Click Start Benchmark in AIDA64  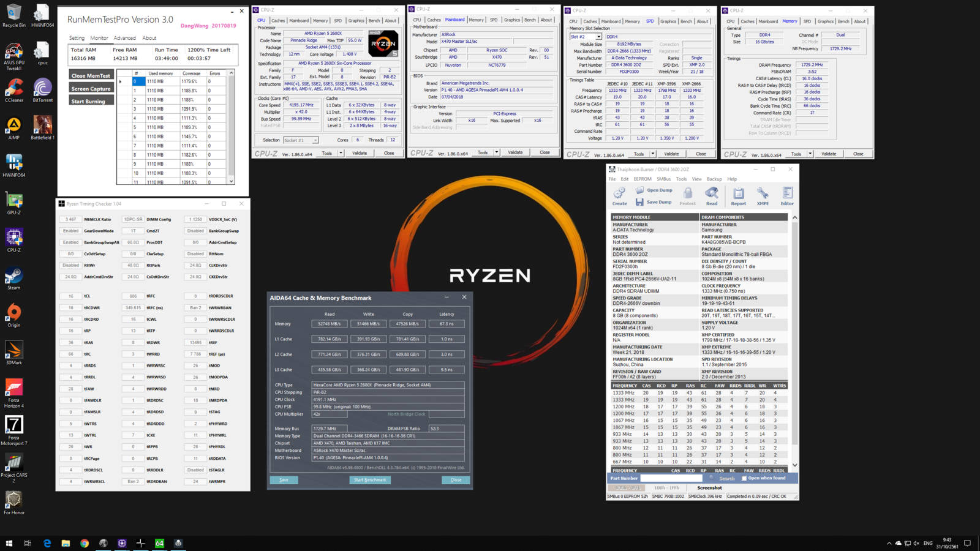tap(370, 480)
